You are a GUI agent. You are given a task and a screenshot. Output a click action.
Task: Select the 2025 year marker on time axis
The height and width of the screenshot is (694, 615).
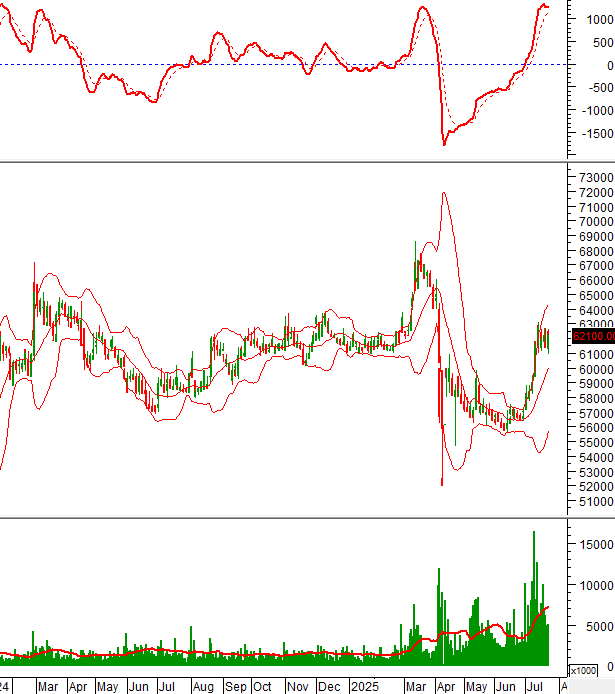point(365,687)
